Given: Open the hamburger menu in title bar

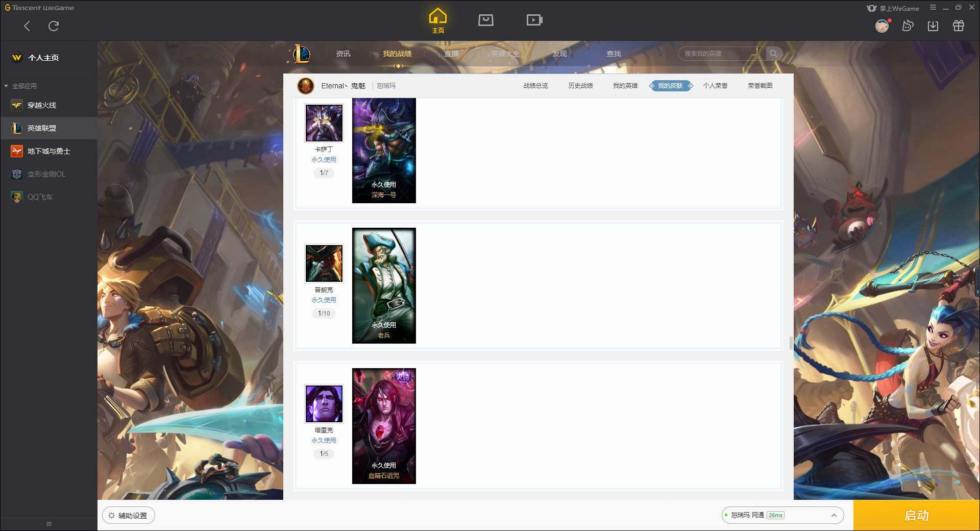Looking at the screenshot, I should tap(933, 8).
